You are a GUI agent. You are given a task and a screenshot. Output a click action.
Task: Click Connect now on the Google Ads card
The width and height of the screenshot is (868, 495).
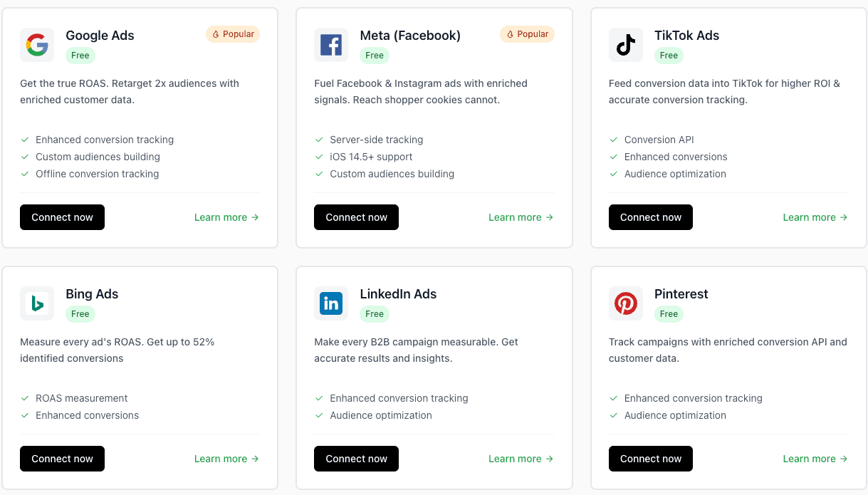(x=62, y=217)
